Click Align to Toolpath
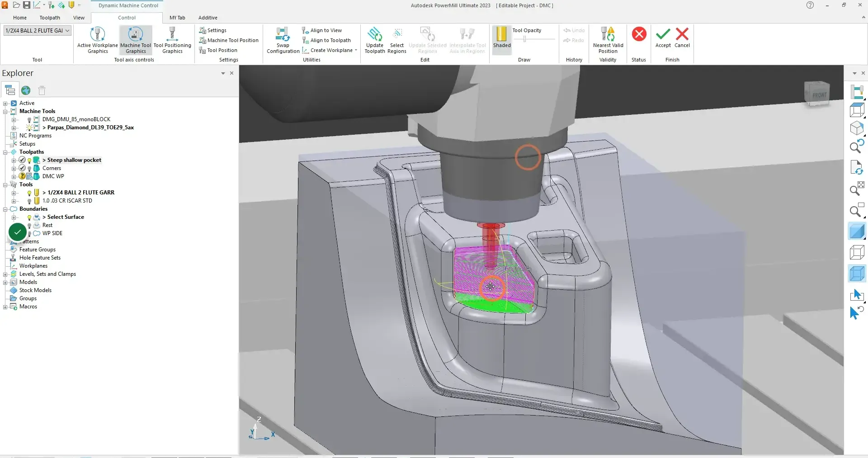The image size is (868, 458). pyautogui.click(x=326, y=40)
